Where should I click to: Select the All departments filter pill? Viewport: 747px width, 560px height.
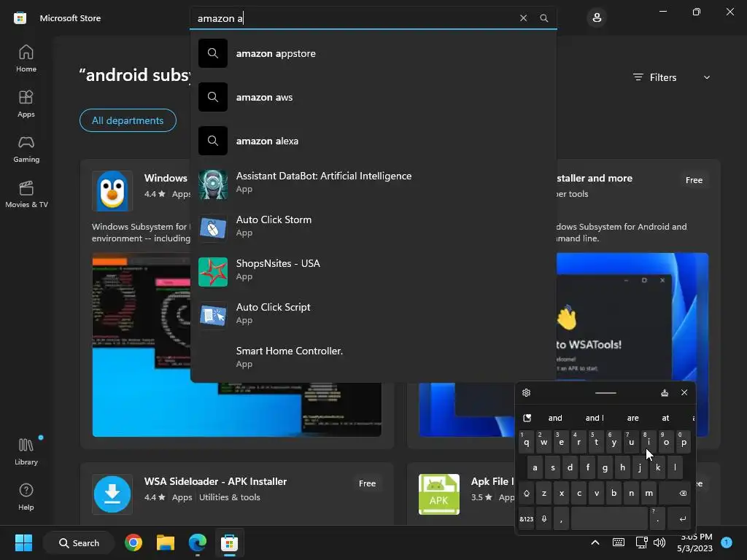(x=128, y=120)
